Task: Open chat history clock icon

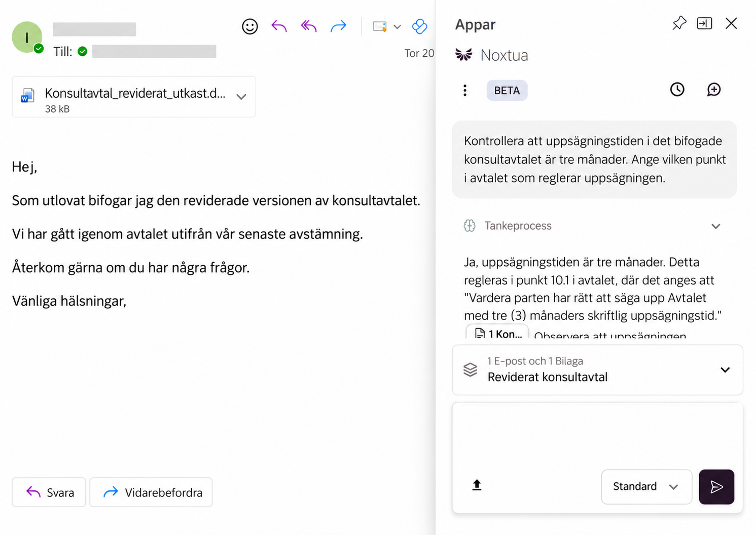Action: (x=677, y=90)
